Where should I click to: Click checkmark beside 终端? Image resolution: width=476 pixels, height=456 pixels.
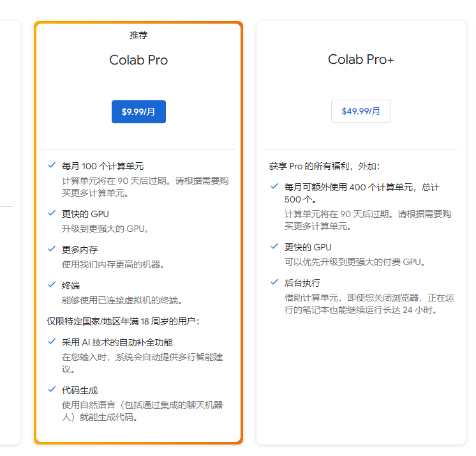(52, 285)
